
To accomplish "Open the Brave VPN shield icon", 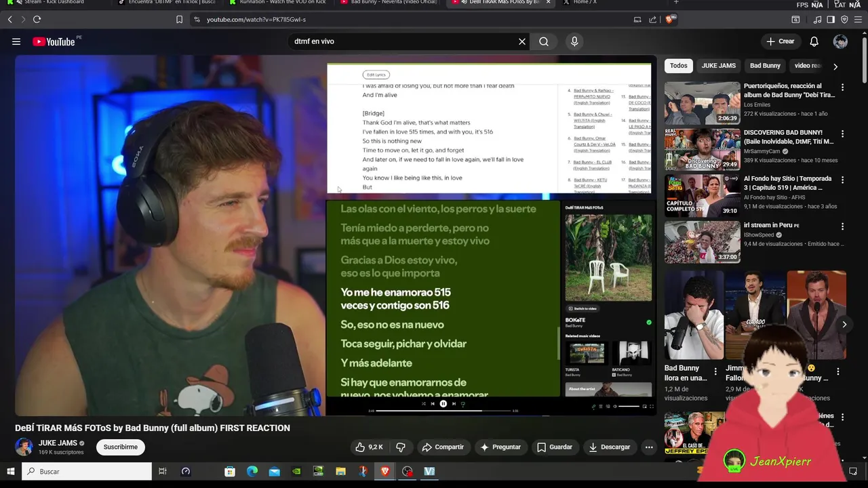I will point(844,20).
